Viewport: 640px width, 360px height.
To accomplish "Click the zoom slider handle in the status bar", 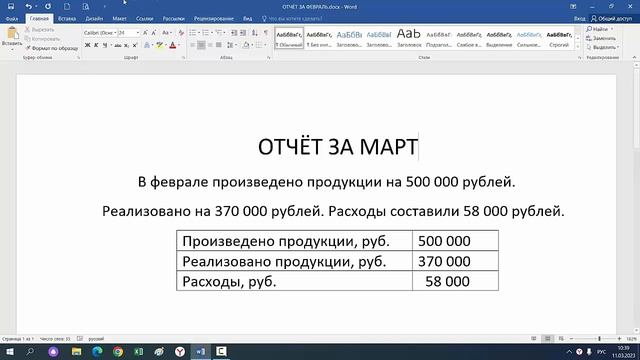I will [599, 339].
